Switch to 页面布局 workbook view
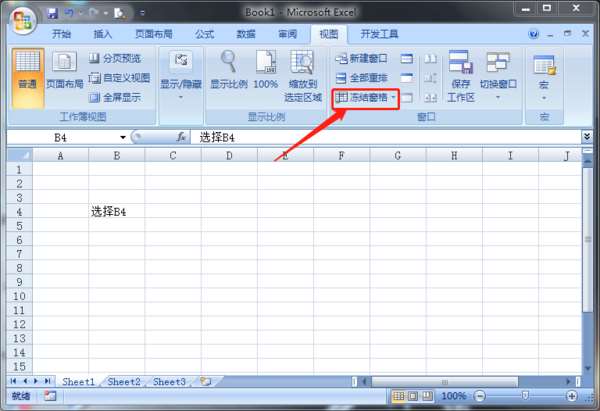The image size is (600, 411). [64, 71]
